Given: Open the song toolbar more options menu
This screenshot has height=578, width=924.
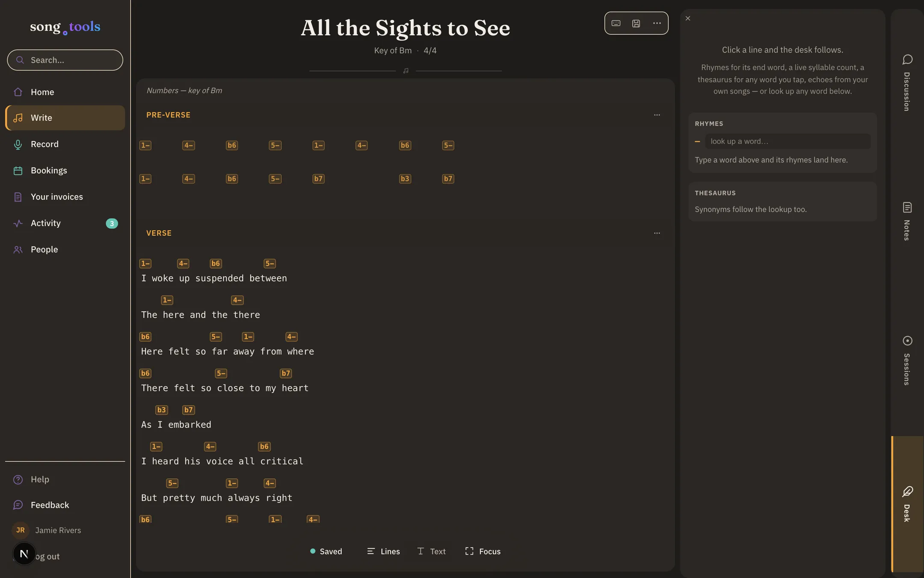Looking at the screenshot, I should 657,23.
